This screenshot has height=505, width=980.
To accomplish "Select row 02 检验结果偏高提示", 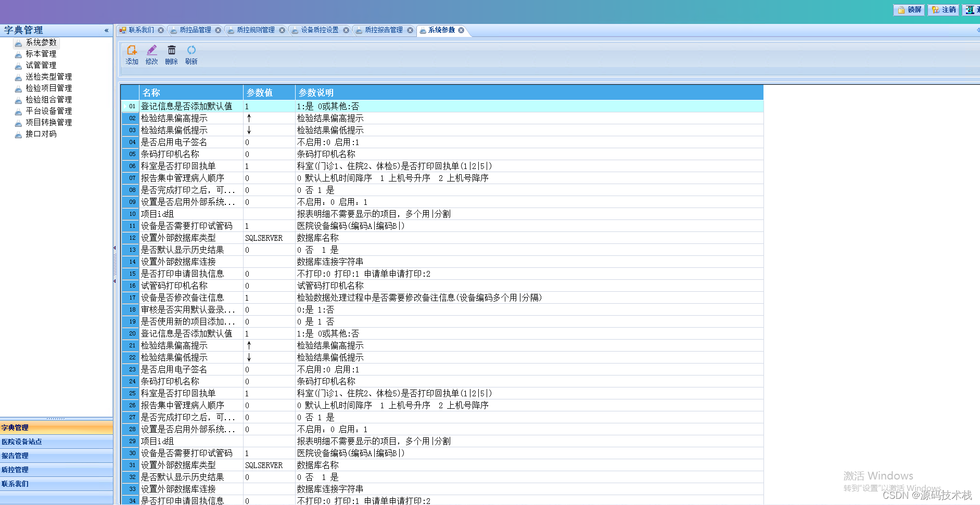I will pyautogui.click(x=442, y=118).
